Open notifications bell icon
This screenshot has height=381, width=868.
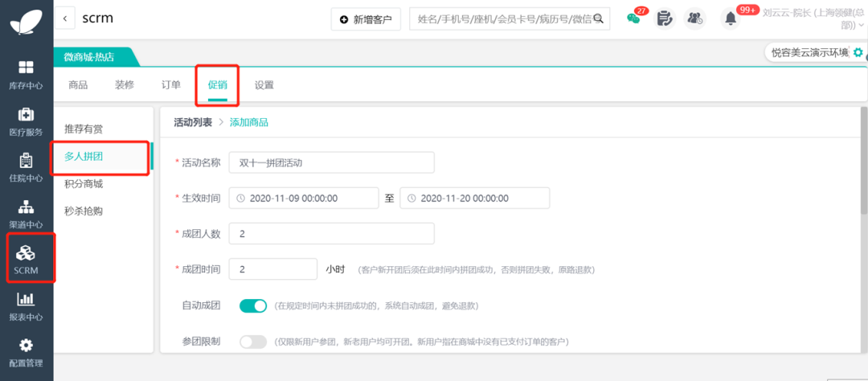pyautogui.click(x=731, y=18)
